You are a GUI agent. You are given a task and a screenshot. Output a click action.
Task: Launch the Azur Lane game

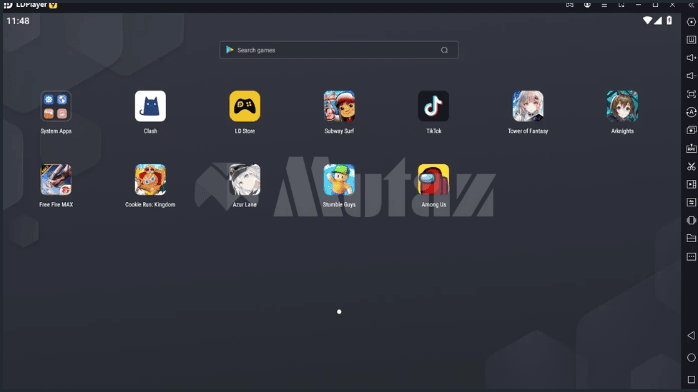[245, 180]
